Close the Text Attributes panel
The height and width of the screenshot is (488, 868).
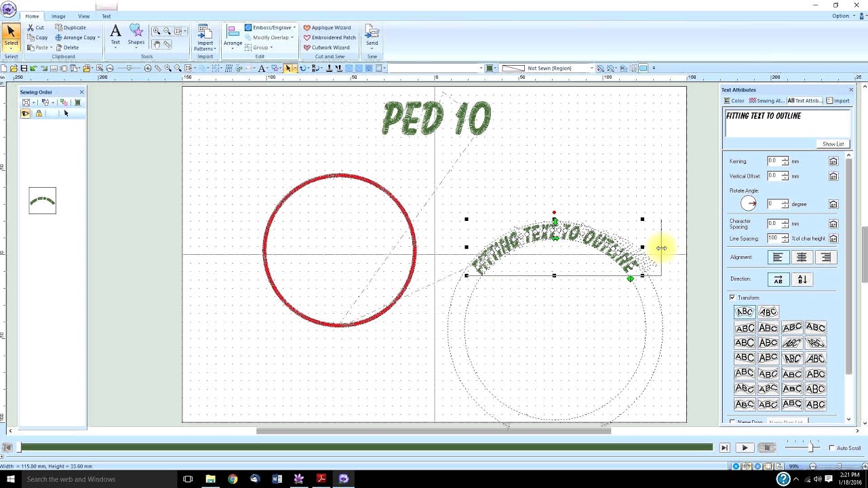851,89
